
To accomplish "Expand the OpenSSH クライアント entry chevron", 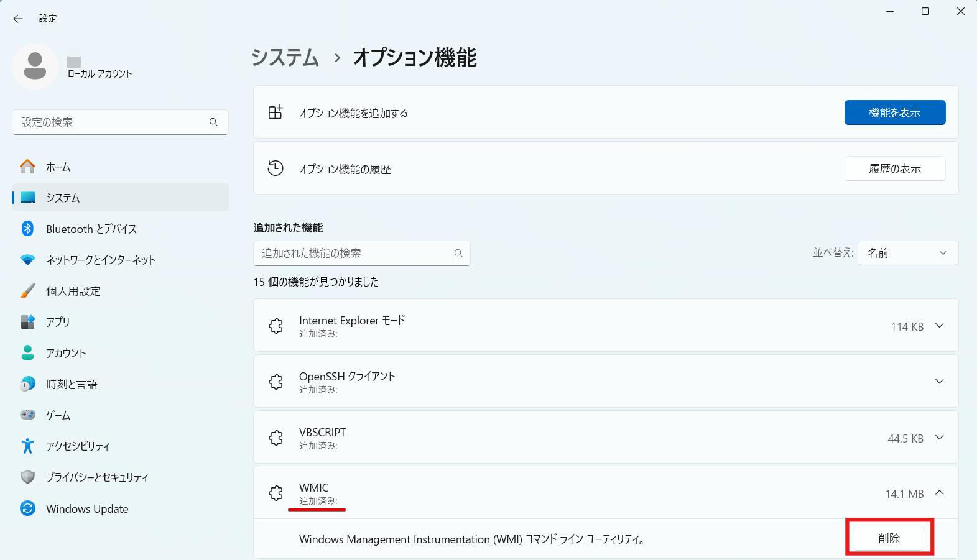I will (940, 382).
